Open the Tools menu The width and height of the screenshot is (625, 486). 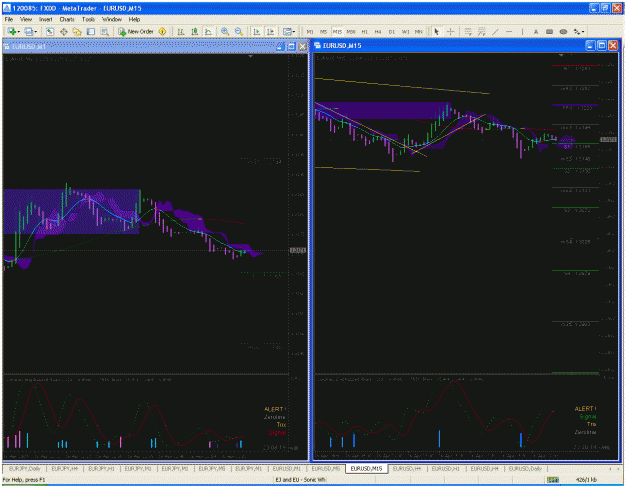88,19
